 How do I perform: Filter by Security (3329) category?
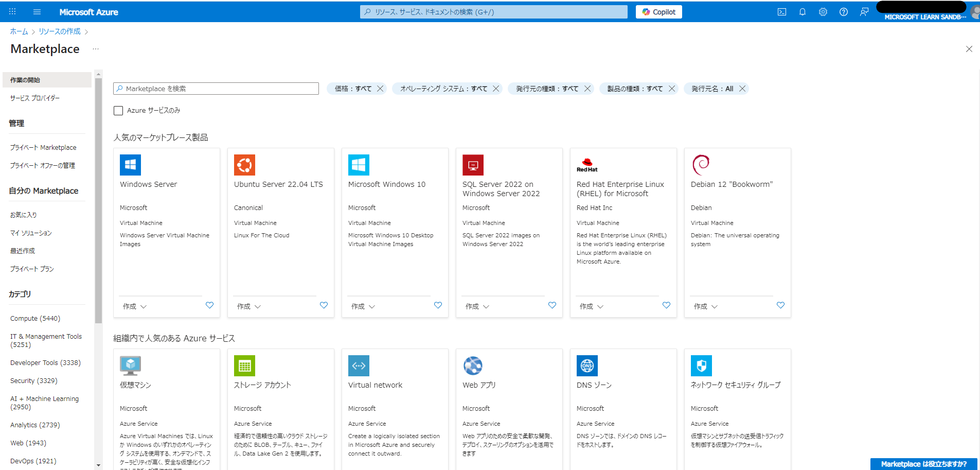tap(34, 380)
